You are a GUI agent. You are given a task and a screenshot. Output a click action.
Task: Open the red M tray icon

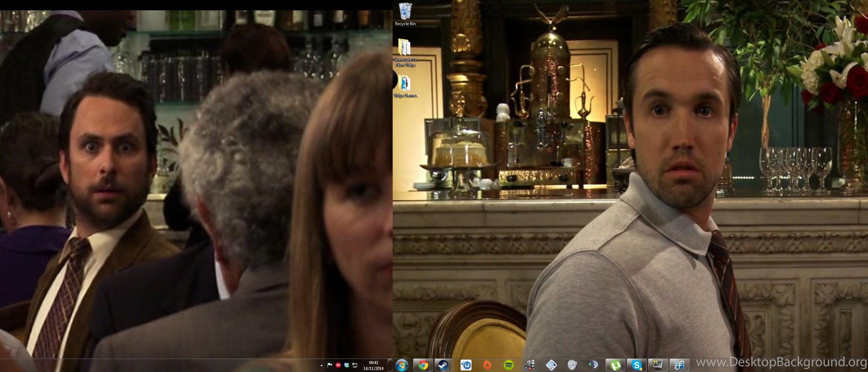[338, 365]
